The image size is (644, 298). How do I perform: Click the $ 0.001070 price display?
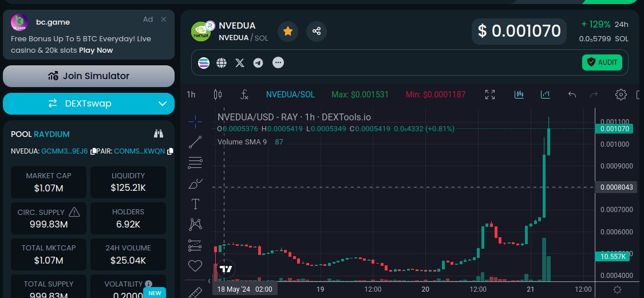[x=519, y=32]
